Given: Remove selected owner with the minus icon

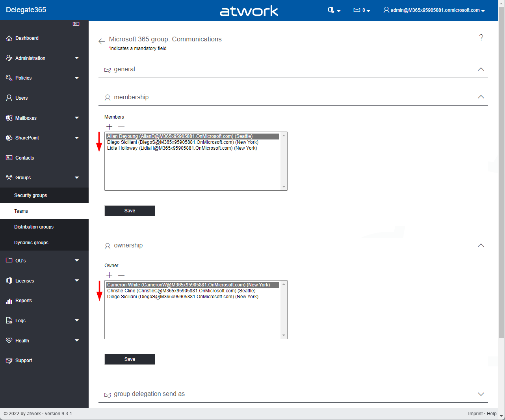Looking at the screenshot, I should point(121,275).
